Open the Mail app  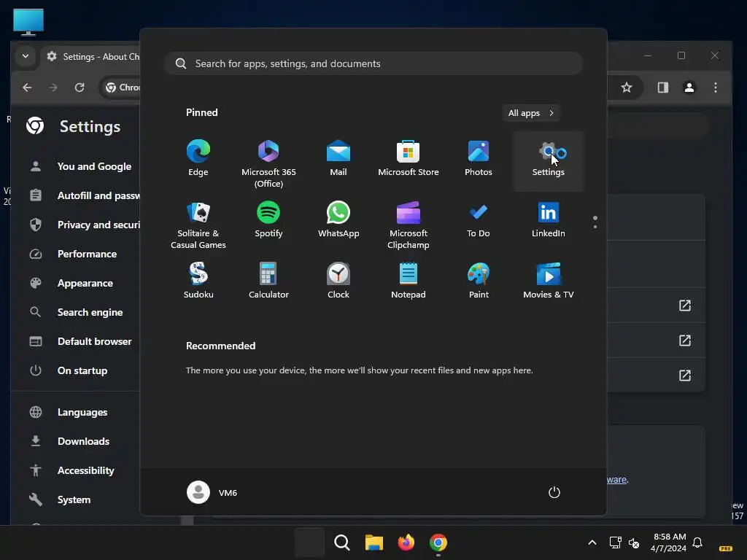click(338, 160)
